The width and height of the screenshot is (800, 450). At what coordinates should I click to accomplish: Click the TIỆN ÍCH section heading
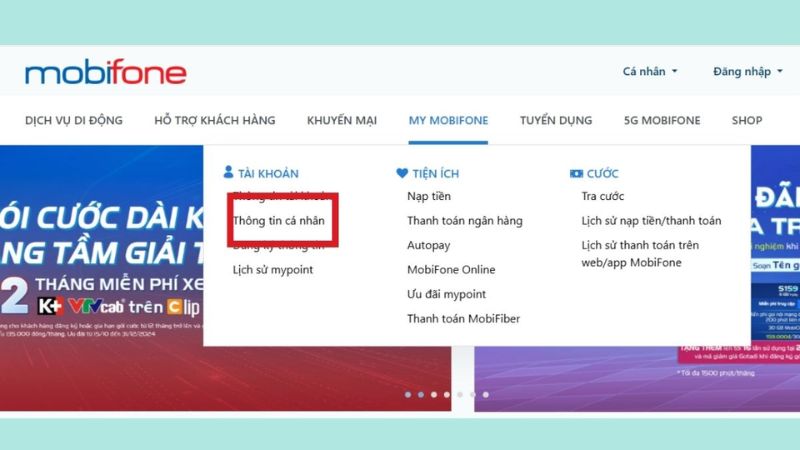[436, 173]
